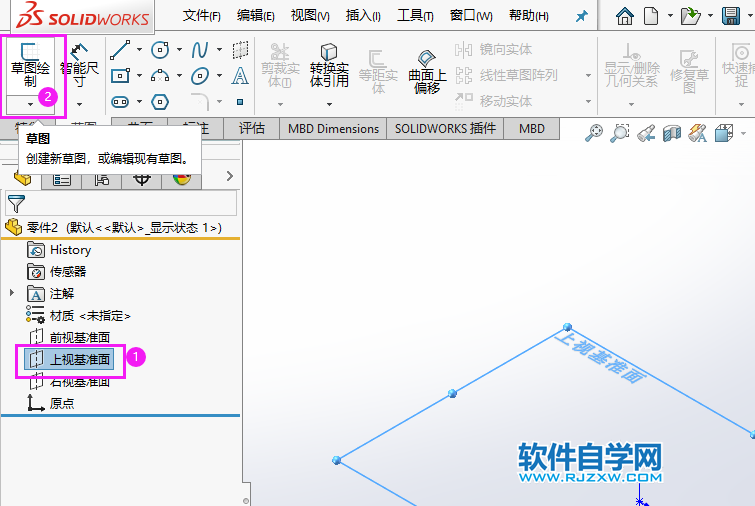
Task: Open the 窗口(W) menu
Action: [x=471, y=16]
